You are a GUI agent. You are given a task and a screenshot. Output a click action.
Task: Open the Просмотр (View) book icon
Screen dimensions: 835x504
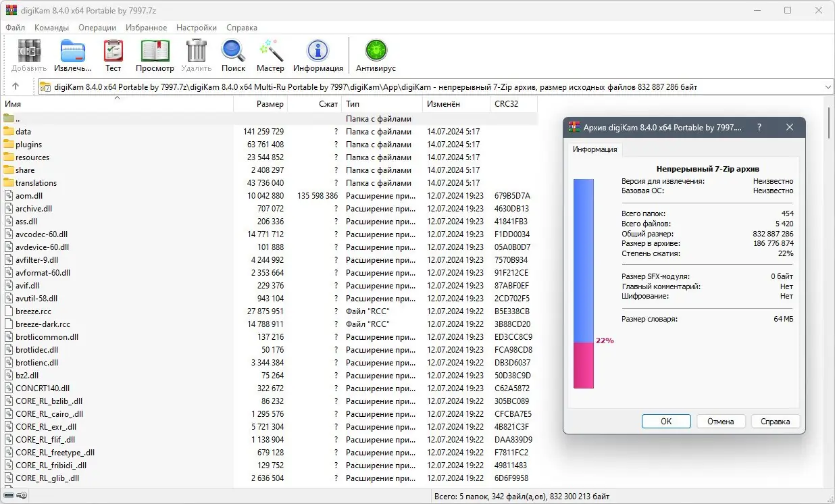(x=155, y=51)
